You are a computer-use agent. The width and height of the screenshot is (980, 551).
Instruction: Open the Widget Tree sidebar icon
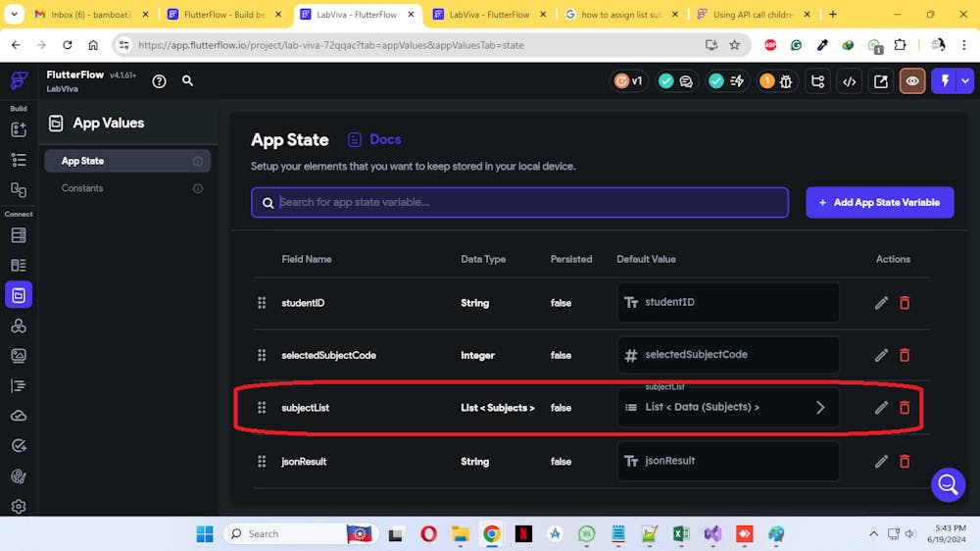(x=19, y=159)
